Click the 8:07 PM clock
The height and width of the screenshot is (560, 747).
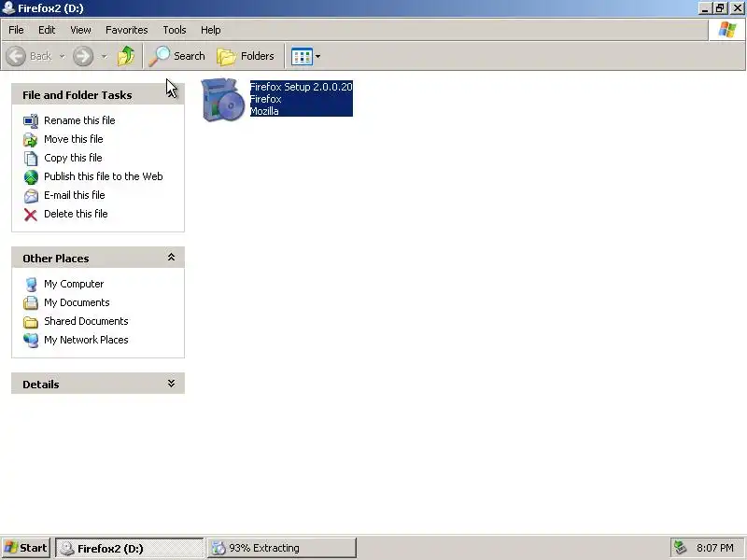715,548
